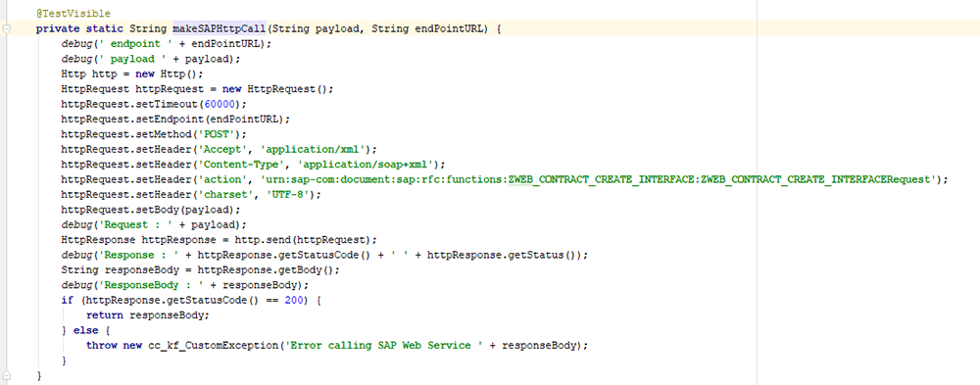Click the 'static' keyword

pyautogui.click(x=104, y=28)
